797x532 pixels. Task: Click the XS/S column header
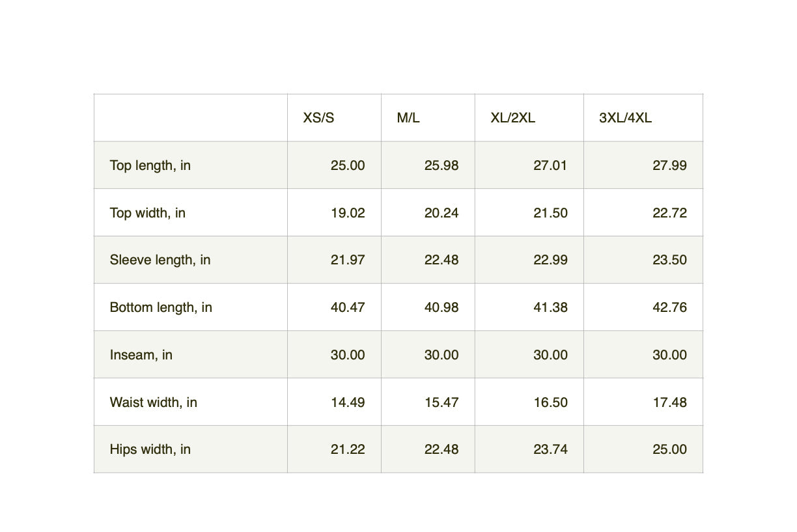click(318, 118)
